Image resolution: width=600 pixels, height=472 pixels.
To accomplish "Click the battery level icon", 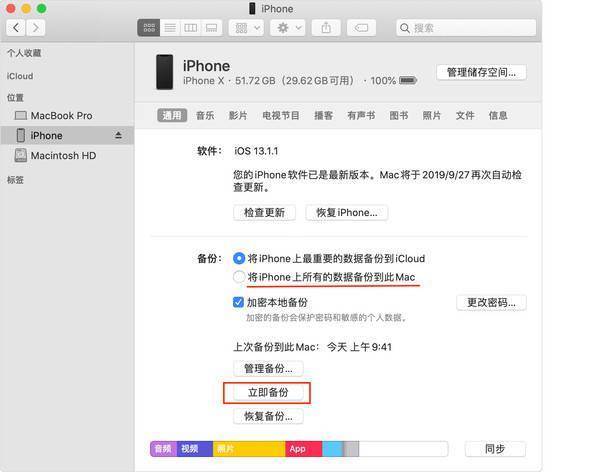I will coord(408,80).
